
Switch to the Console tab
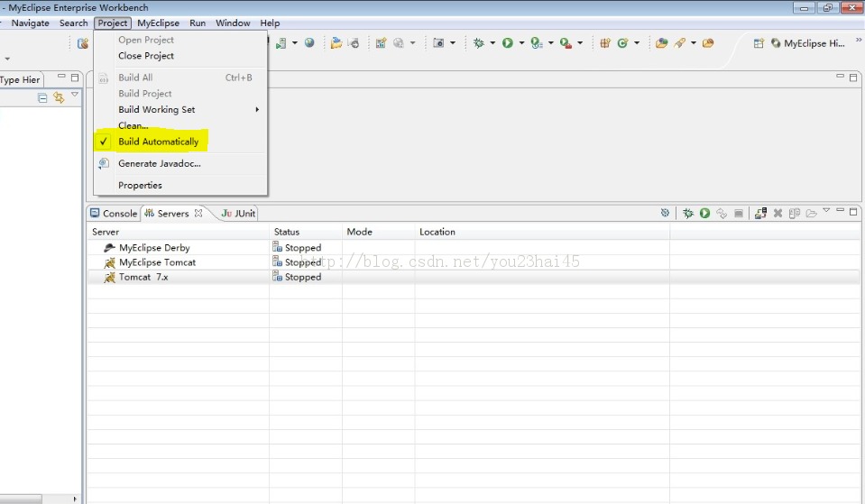[x=114, y=214]
